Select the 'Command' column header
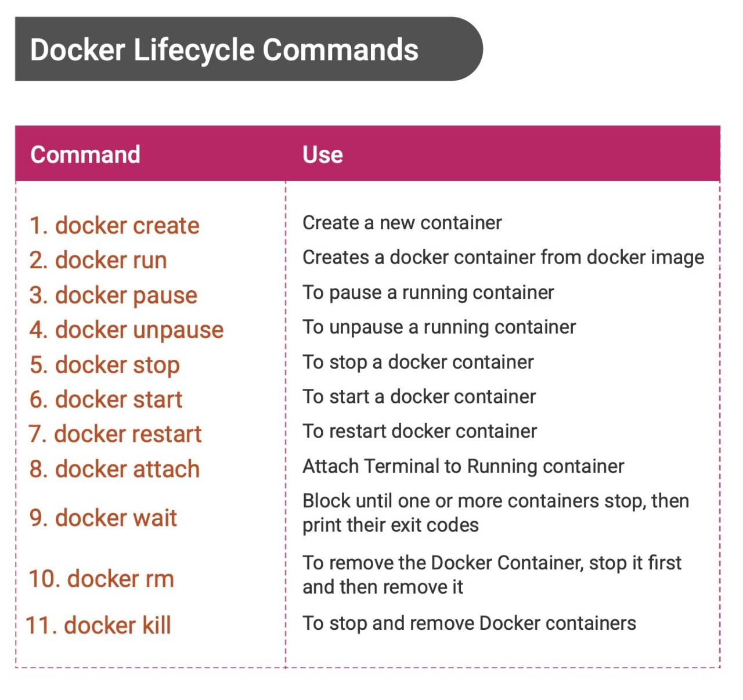 (85, 154)
